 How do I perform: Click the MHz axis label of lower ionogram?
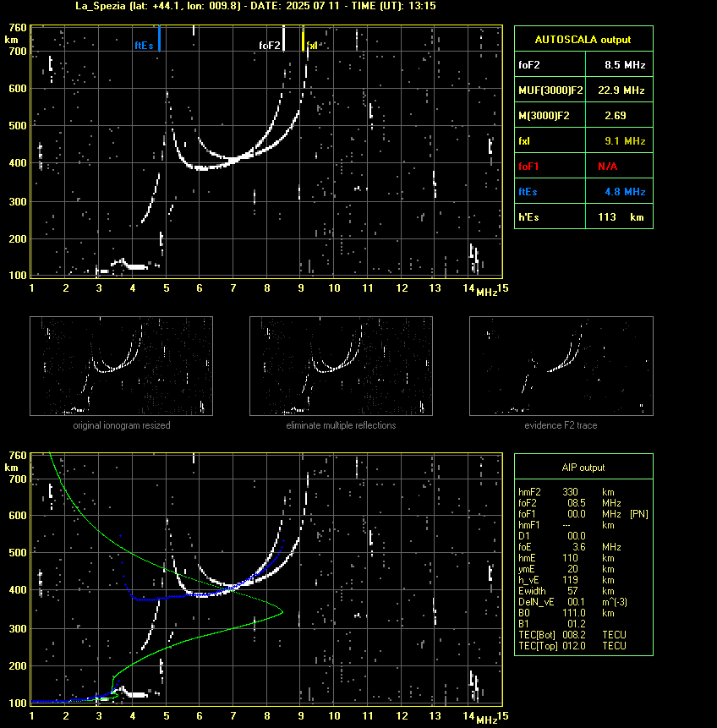(x=487, y=720)
